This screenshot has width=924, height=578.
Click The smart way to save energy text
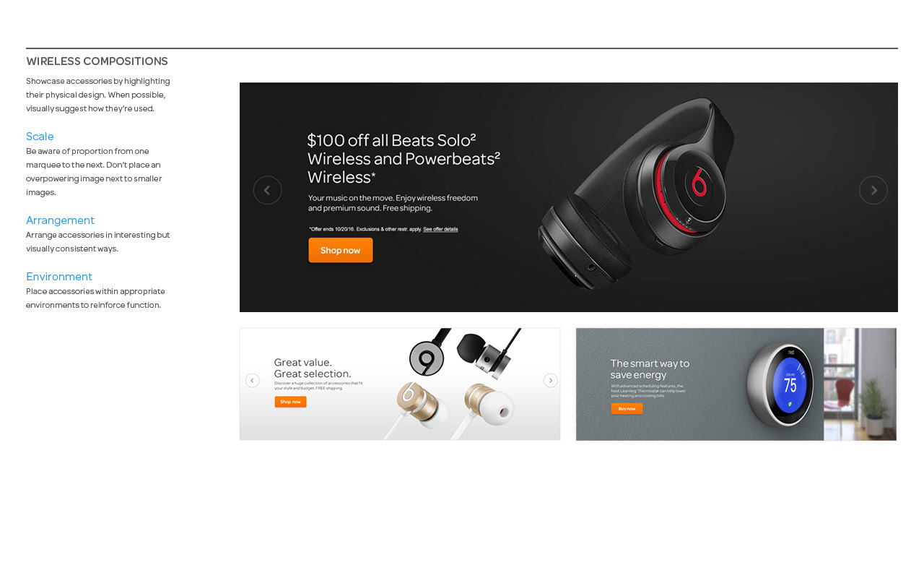[x=650, y=369]
